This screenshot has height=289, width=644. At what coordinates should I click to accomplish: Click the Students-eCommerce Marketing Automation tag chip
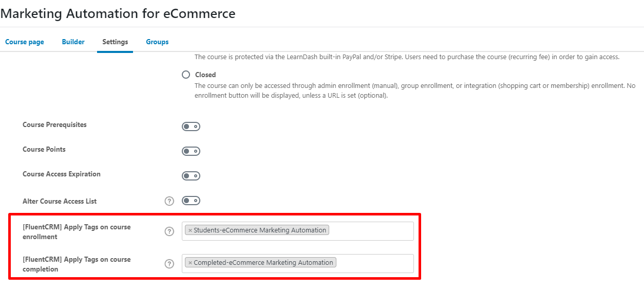coord(260,230)
